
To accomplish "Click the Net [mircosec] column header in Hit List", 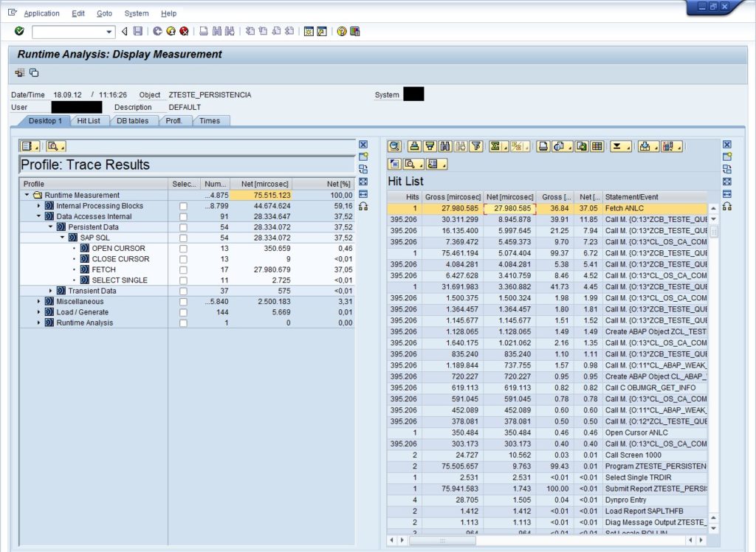I will (x=509, y=197).
